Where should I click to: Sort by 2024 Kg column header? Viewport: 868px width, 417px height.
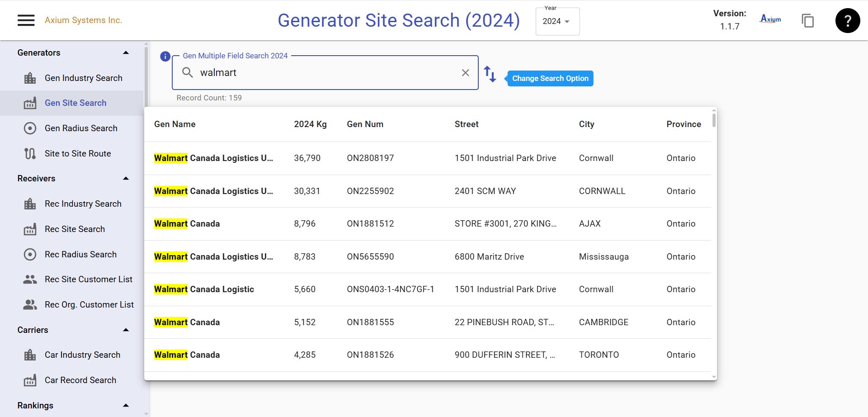click(x=310, y=124)
